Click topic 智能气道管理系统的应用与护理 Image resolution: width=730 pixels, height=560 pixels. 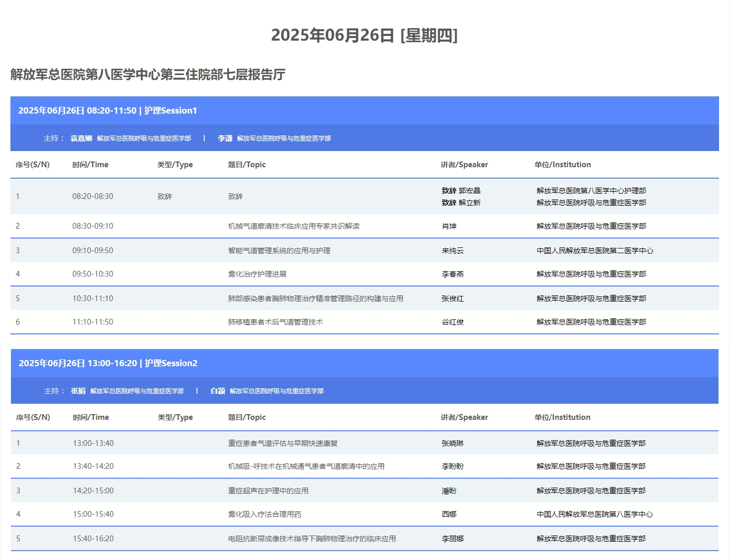279,251
